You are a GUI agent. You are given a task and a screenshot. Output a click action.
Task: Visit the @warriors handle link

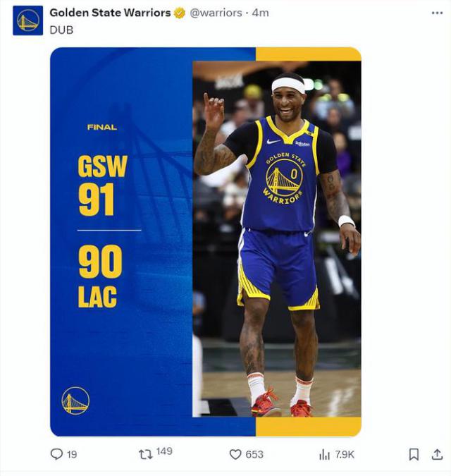pos(216,13)
